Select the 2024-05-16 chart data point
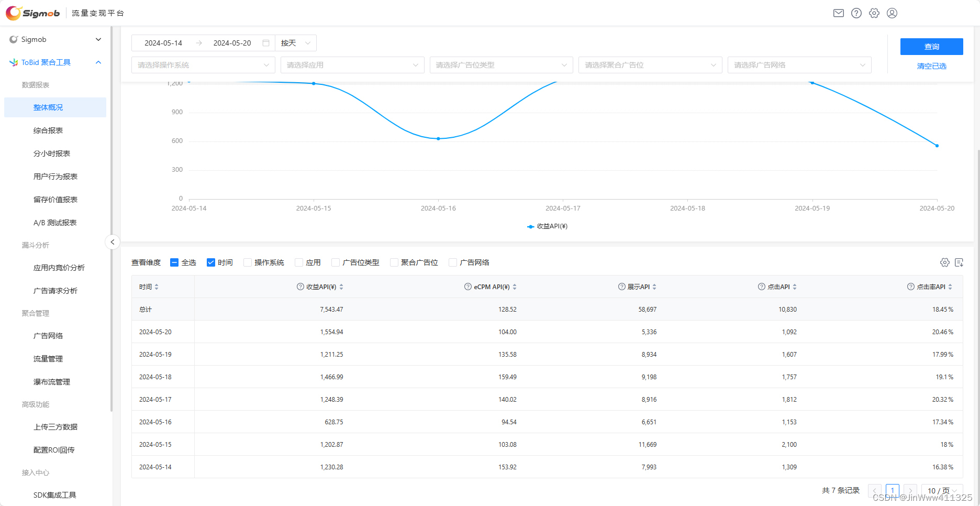Image resolution: width=980 pixels, height=506 pixels. pyautogui.click(x=438, y=139)
